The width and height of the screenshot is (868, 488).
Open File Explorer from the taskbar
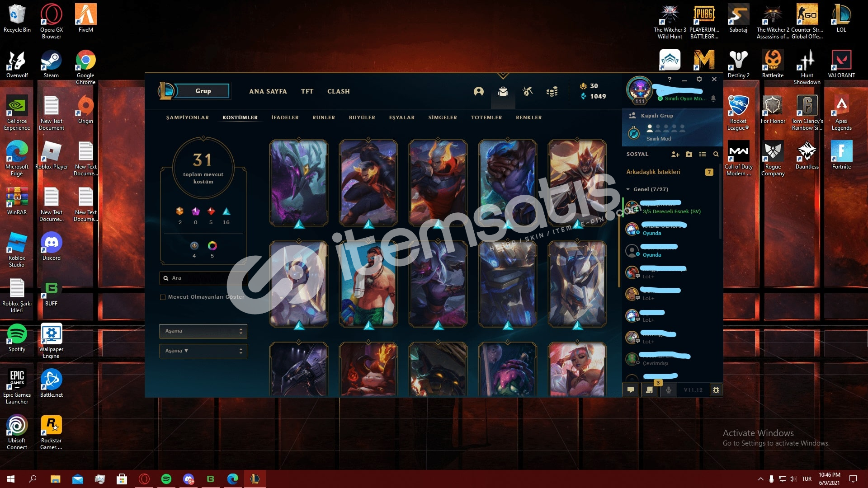(55, 479)
